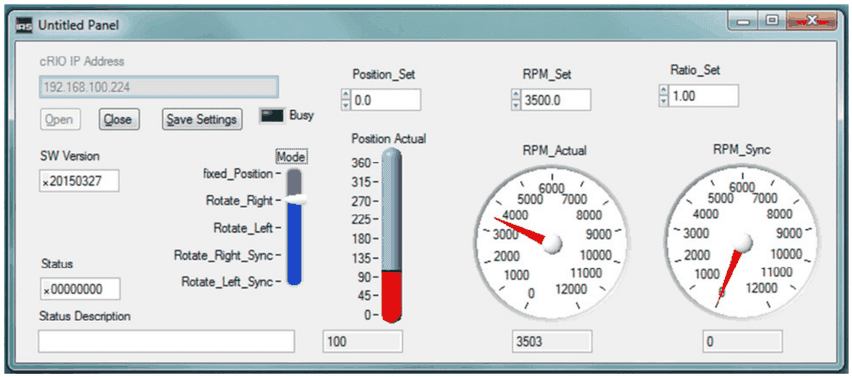The height and width of the screenshot is (377, 852).
Task: Decrement Position_Set with down arrow
Action: (346, 104)
